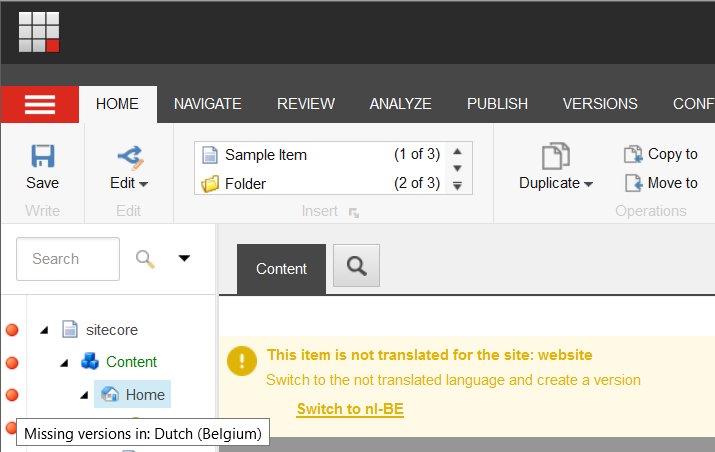Viewport: 715px width, 452px height.
Task: Open the red hamburger menu
Action: 40,104
